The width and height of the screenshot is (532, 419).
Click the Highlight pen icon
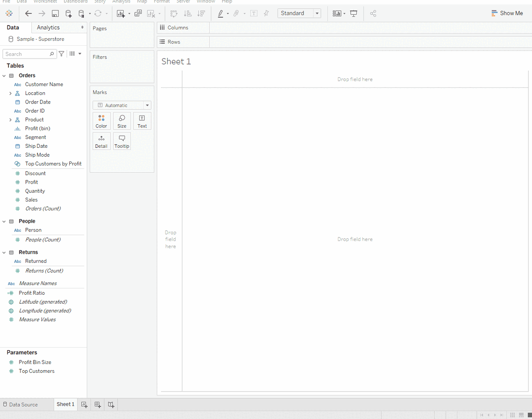[x=220, y=13]
